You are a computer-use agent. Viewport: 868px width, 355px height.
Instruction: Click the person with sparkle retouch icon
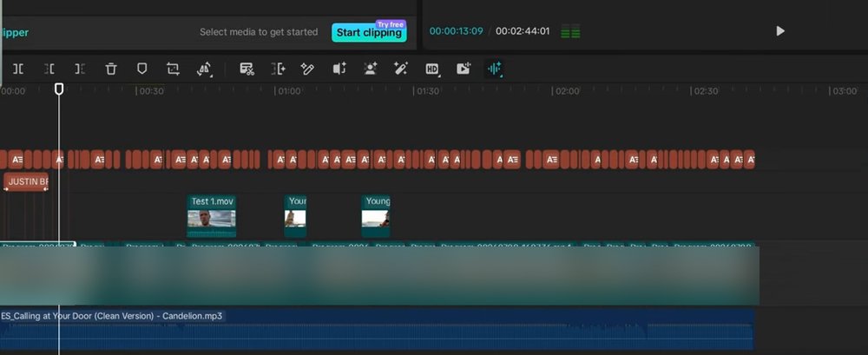(x=371, y=69)
